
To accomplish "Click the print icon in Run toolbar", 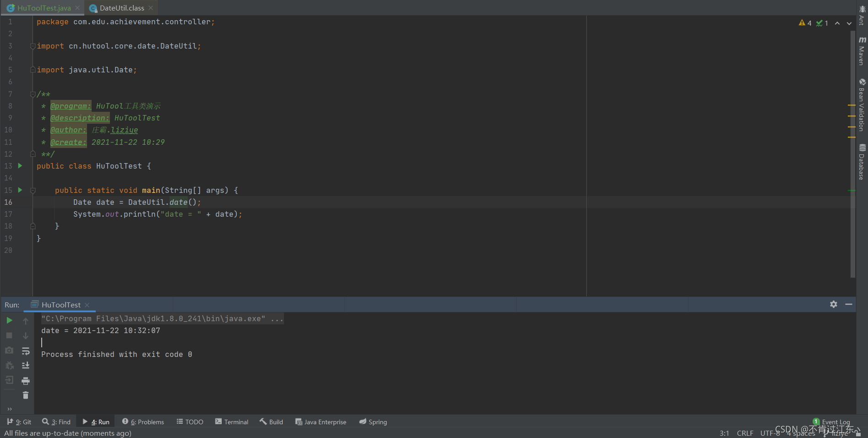I will 26,381.
